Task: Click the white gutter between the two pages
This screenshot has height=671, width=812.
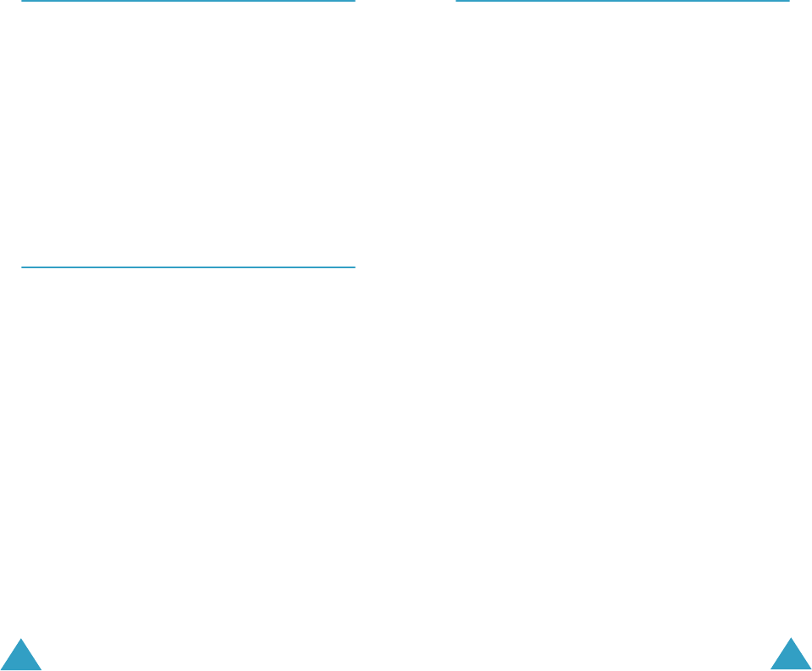Action: 406,335
